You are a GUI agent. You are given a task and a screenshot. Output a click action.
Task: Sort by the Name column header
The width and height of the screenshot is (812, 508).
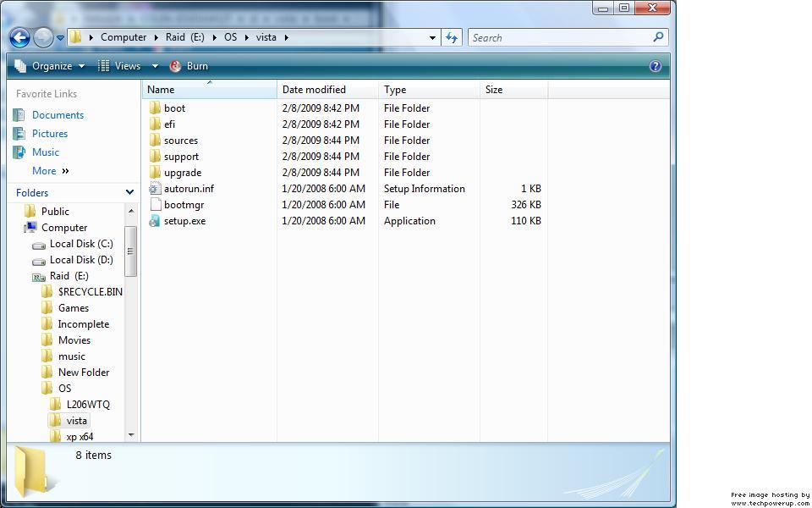[x=210, y=90]
